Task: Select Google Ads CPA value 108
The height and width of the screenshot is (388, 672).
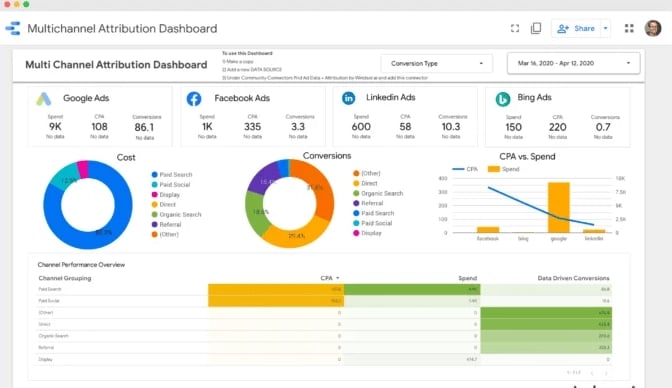Action: coord(99,126)
